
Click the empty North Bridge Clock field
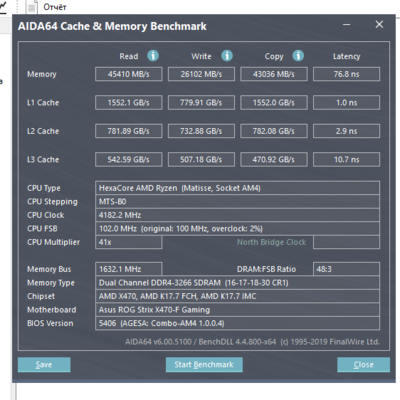[346, 242]
